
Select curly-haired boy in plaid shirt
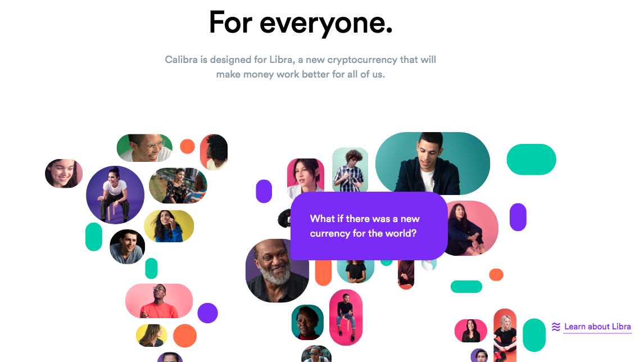(x=350, y=169)
